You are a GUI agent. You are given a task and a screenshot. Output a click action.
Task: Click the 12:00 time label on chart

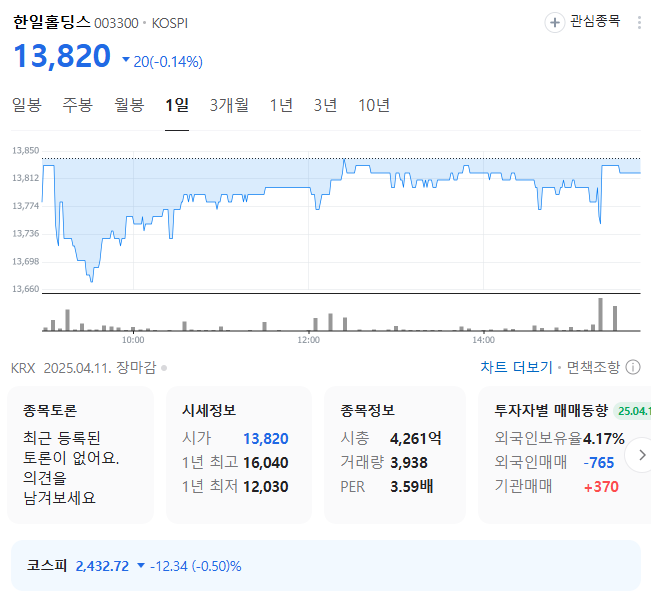point(308,340)
